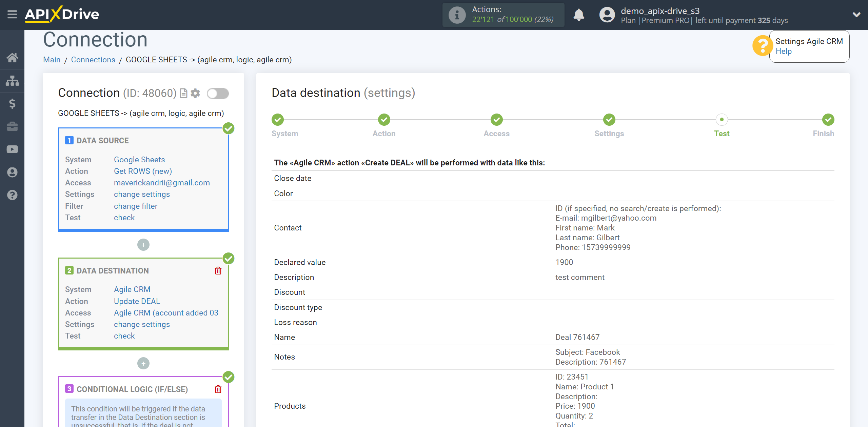Go to Finish step
The width and height of the screenshot is (868, 427).
click(828, 120)
